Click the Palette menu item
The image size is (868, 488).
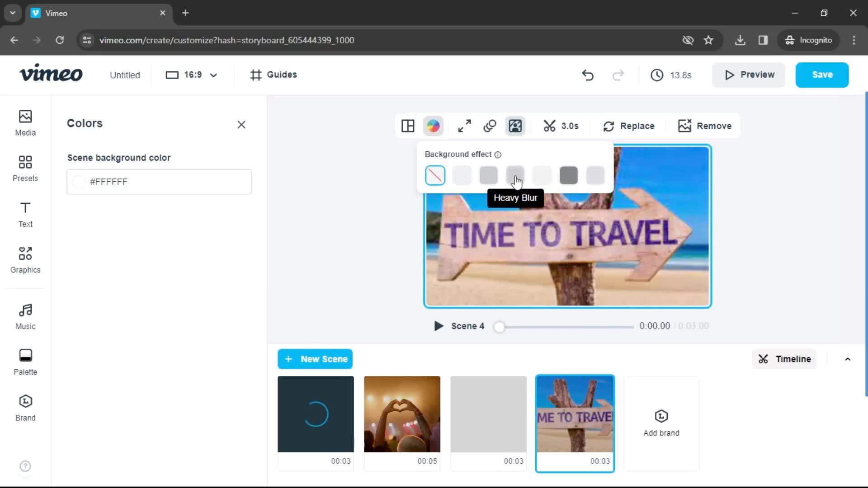25,361
